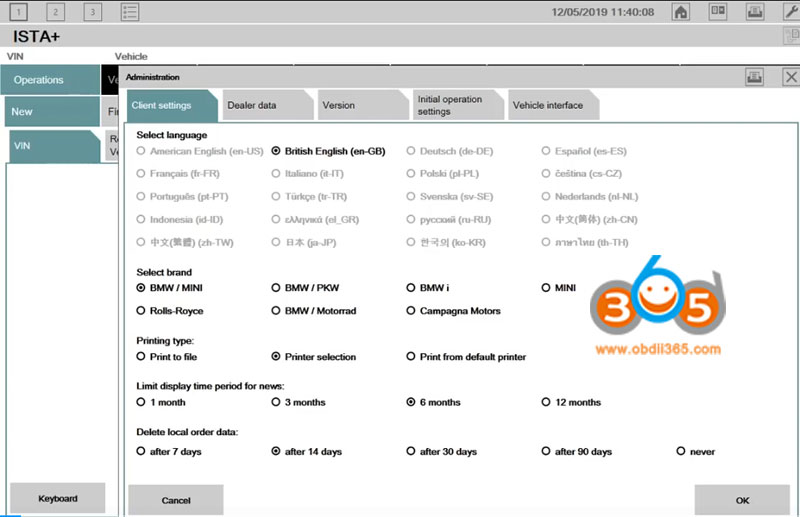Select Rolls-Royce brand
The image size is (800, 517).
click(170, 311)
